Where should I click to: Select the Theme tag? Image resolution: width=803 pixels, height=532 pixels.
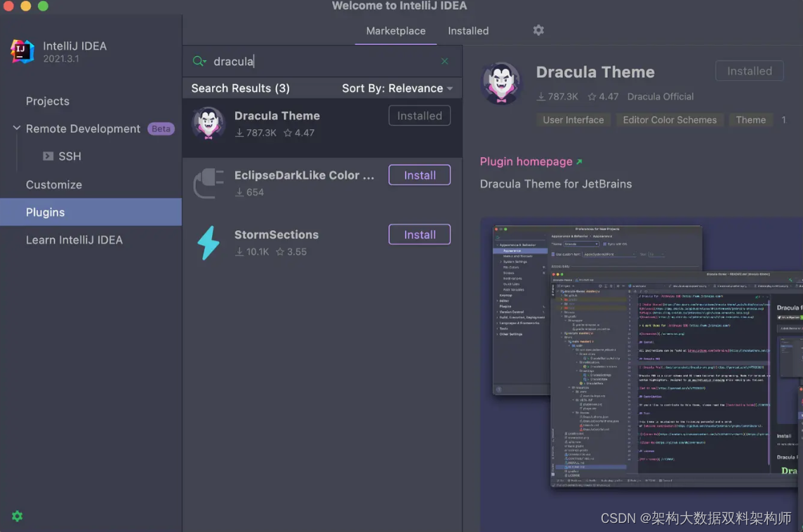(751, 120)
